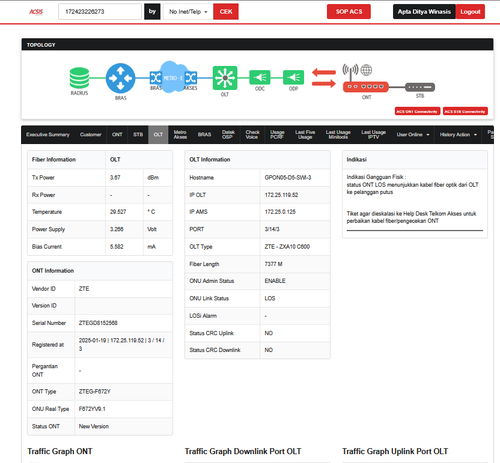Open the Last Five Usage tab

305,135
